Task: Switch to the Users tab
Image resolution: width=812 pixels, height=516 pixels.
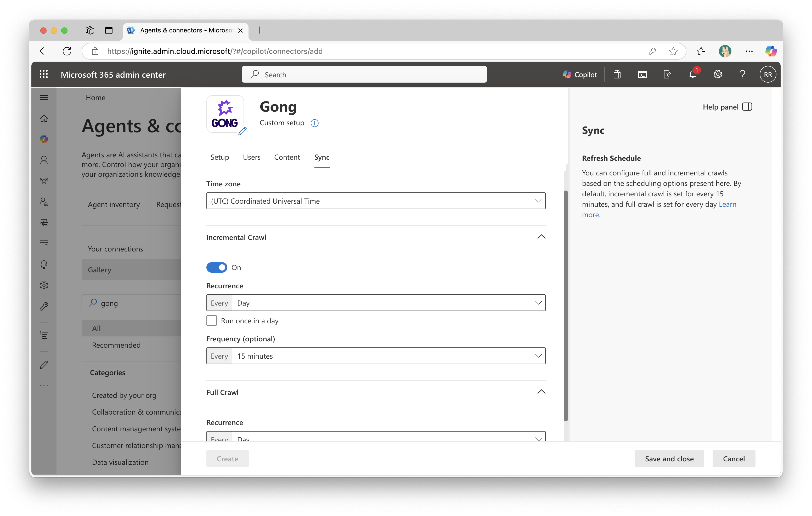Action: [252, 157]
